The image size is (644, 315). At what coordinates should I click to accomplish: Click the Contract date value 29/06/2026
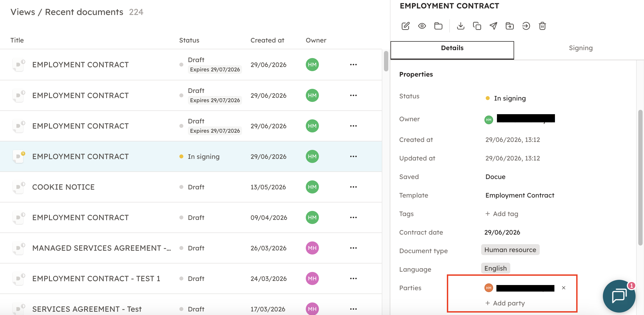502,232
